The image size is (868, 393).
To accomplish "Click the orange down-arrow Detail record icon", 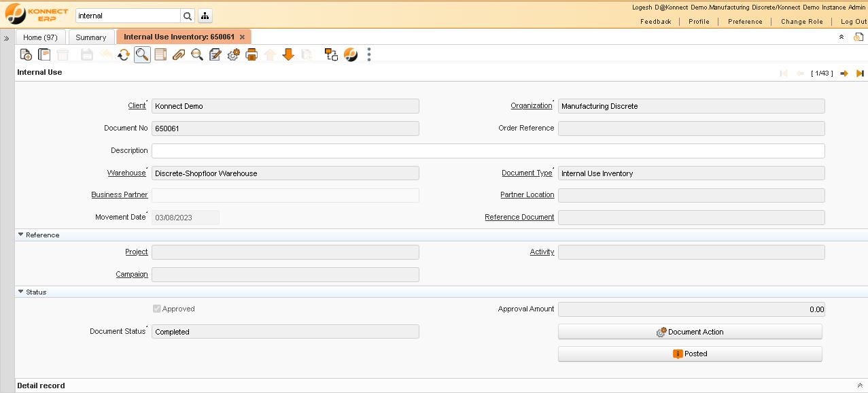I will (288, 55).
